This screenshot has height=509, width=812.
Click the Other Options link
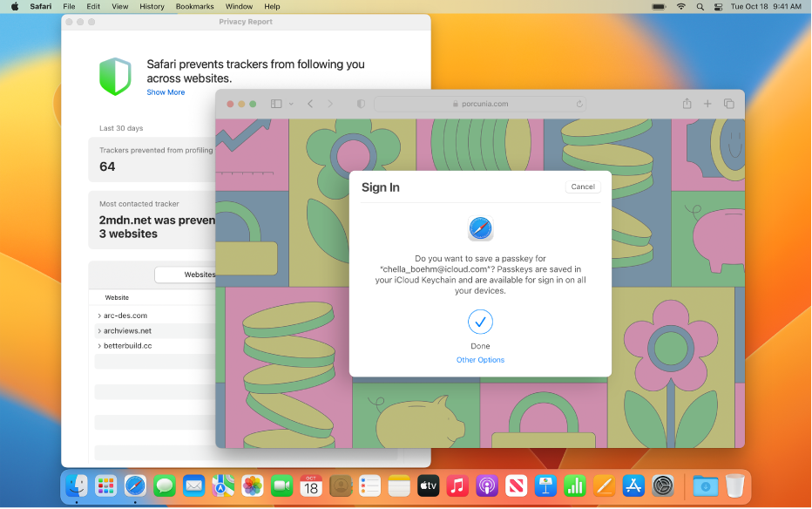[480, 359]
